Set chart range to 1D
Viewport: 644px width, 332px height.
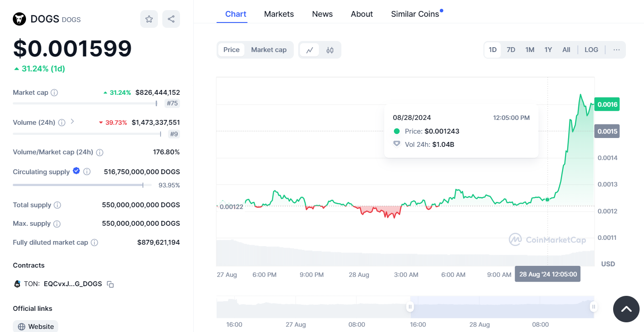click(x=493, y=50)
